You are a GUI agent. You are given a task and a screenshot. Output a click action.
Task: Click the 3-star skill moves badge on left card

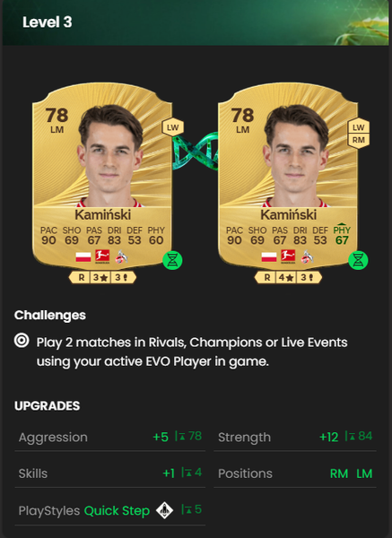pos(102,277)
